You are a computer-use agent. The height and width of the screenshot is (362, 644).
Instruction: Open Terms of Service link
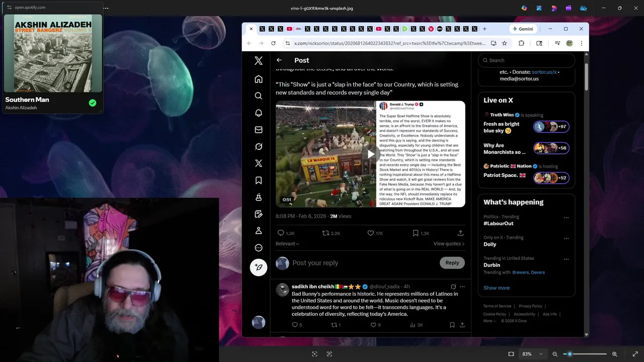497,306
